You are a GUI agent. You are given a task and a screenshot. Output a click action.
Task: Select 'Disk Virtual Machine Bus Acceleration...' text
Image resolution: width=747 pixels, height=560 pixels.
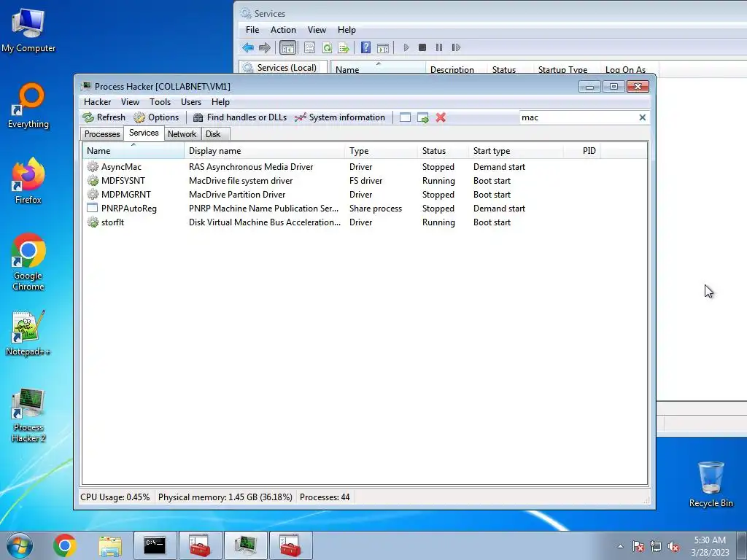pos(264,222)
